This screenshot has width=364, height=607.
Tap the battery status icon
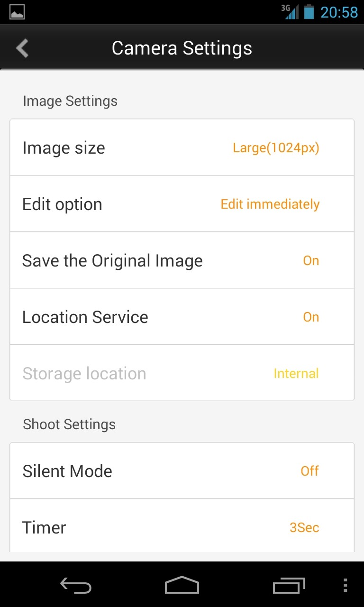(x=309, y=11)
